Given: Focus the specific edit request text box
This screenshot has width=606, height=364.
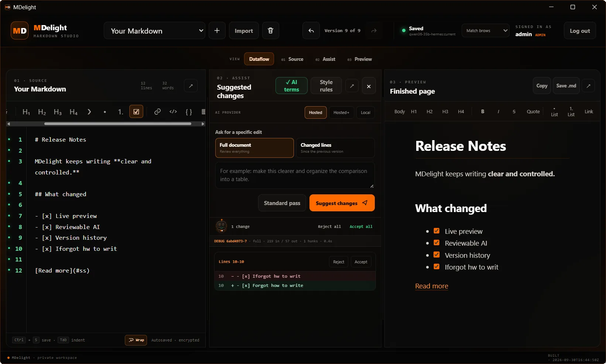Looking at the screenshot, I should point(295,175).
